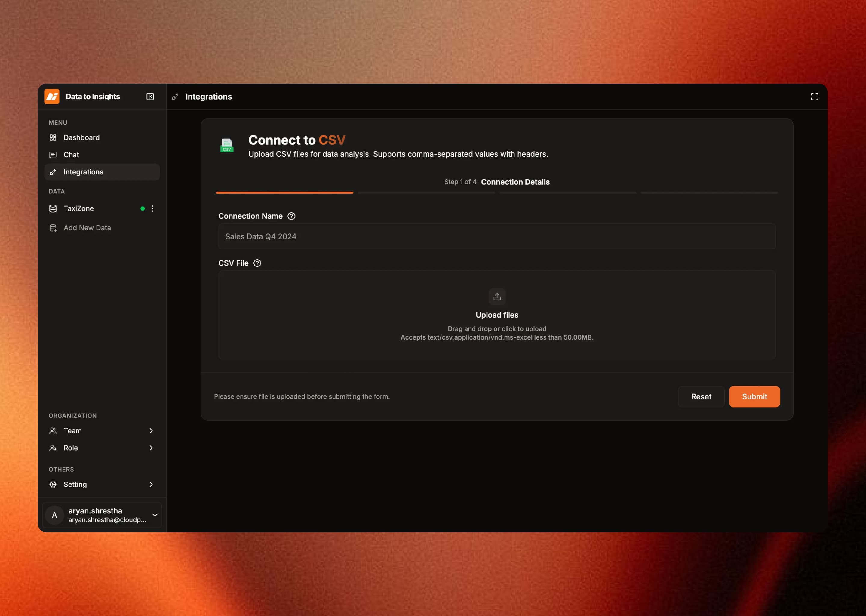866x616 pixels.
Task: Click the Chat message icon
Action: (53, 155)
